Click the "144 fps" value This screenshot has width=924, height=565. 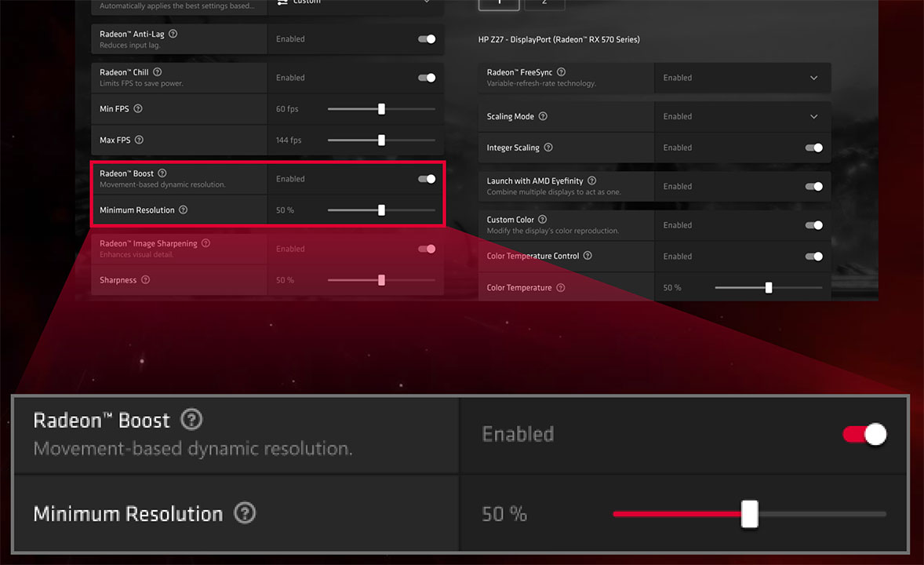click(289, 140)
